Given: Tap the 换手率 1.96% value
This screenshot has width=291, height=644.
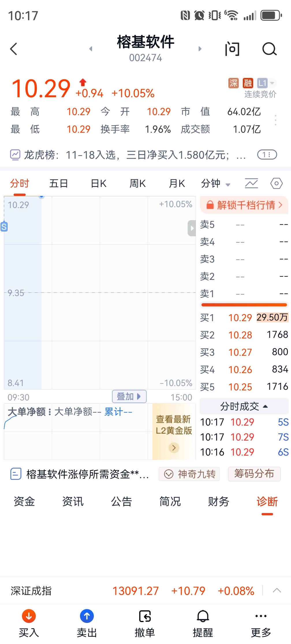Looking at the screenshot, I should click(158, 129).
